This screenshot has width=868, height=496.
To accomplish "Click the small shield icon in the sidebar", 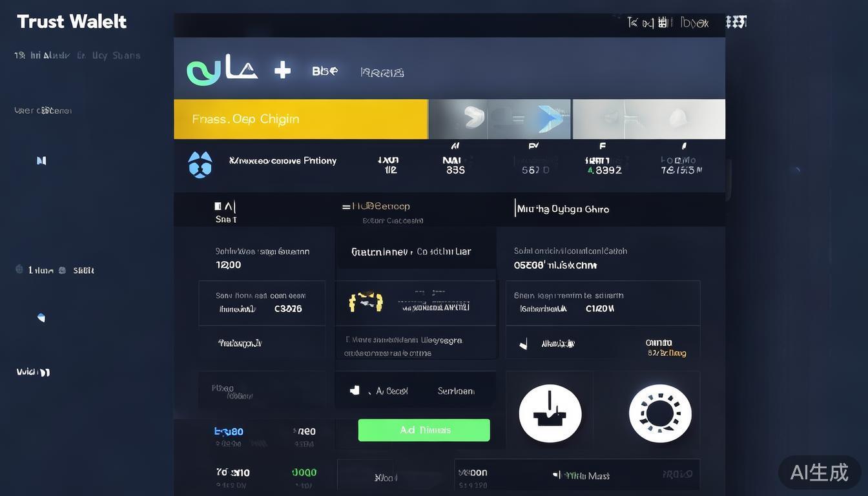I will click(41, 316).
